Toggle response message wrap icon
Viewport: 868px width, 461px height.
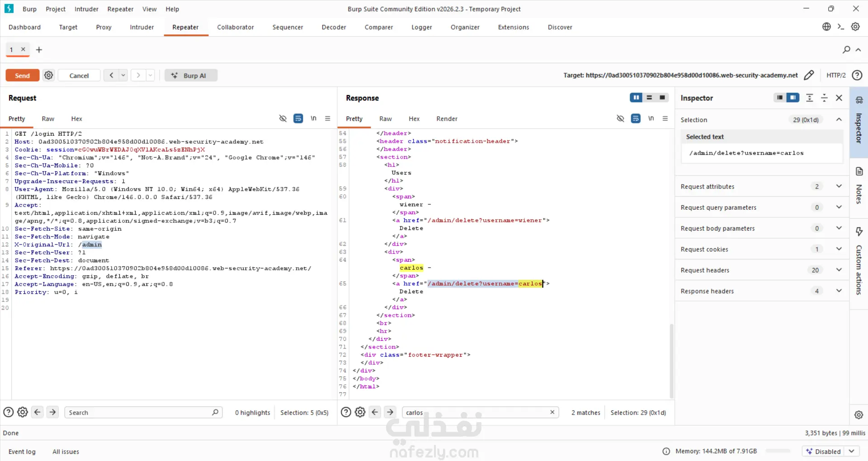pyautogui.click(x=636, y=118)
